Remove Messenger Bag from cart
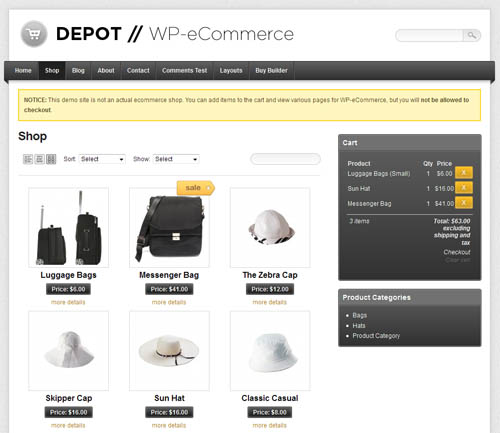The image size is (500, 433). pyautogui.click(x=464, y=202)
